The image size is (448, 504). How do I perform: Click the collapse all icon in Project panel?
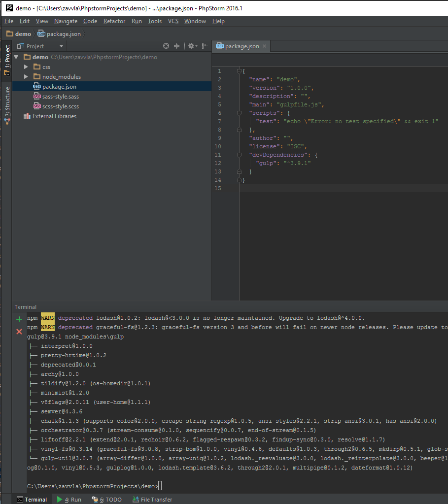pos(177,46)
